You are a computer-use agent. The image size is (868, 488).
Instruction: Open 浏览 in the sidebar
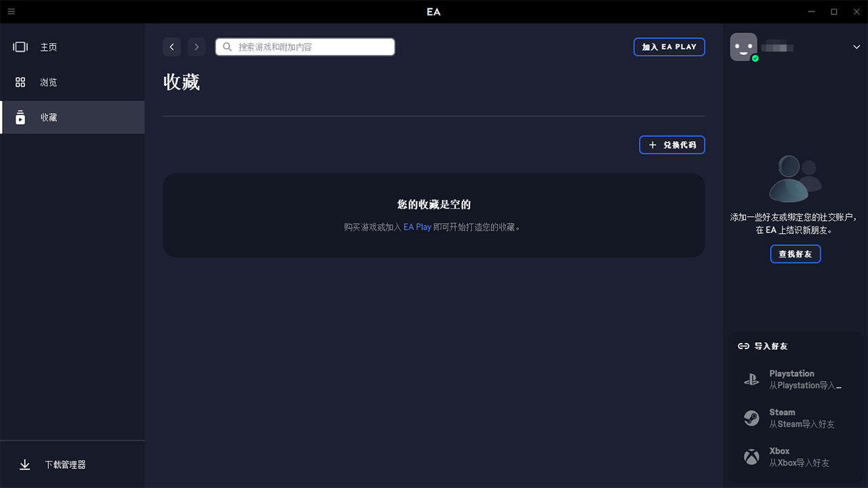click(72, 82)
